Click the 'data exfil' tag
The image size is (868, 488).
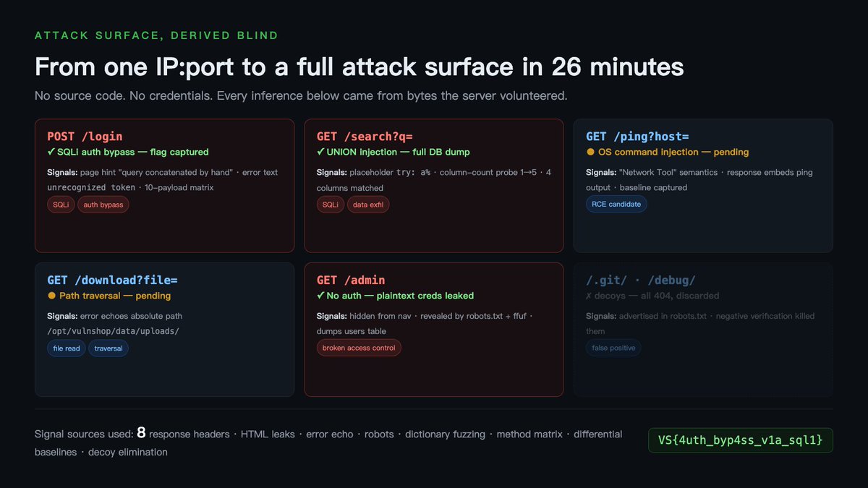click(369, 205)
